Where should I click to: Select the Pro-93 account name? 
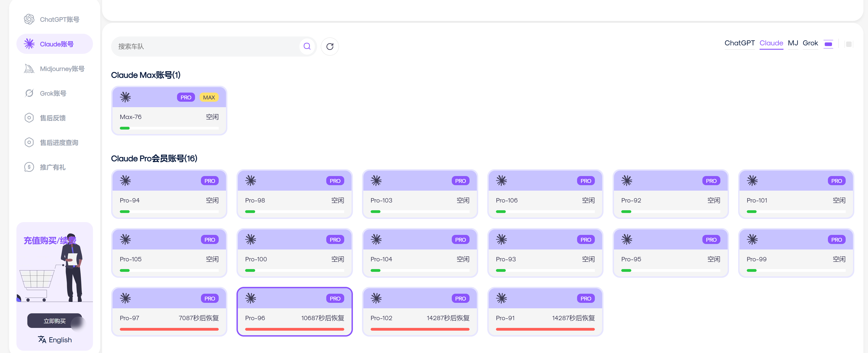506,259
